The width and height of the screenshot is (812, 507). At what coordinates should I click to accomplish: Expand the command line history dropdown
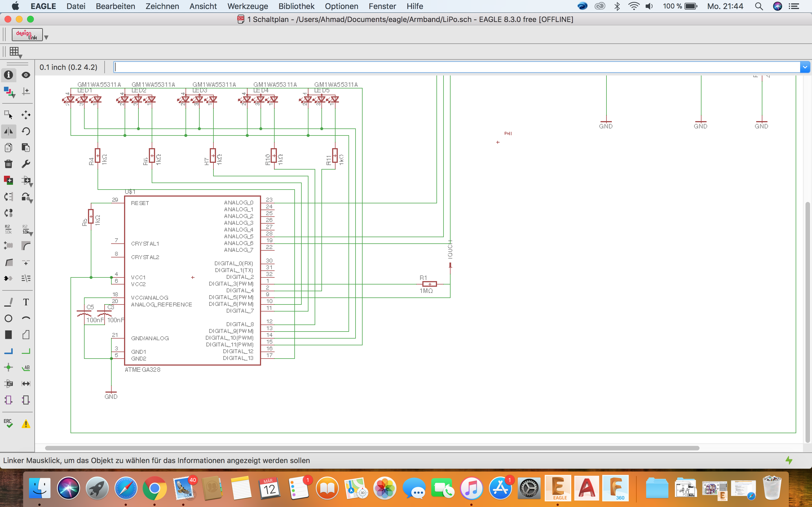[x=805, y=67]
